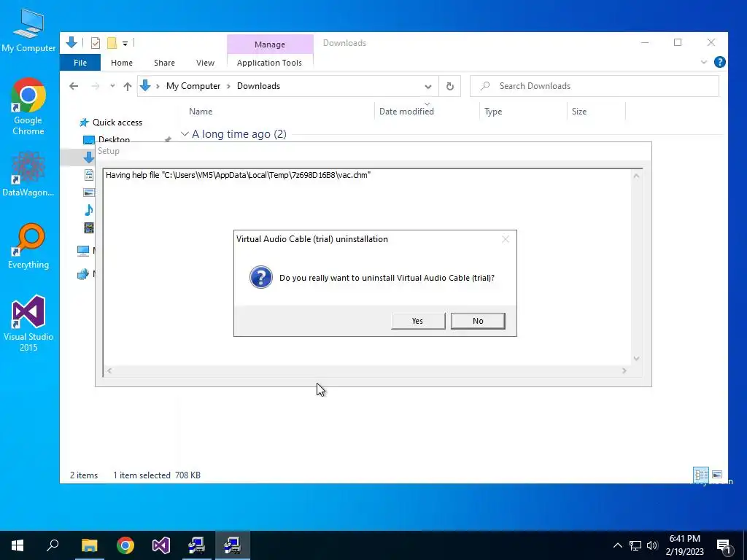This screenshot has height=560, width=747.
Task: Click the taskbar clock and date
Action: pyautogui.click(x=684, y=545)
